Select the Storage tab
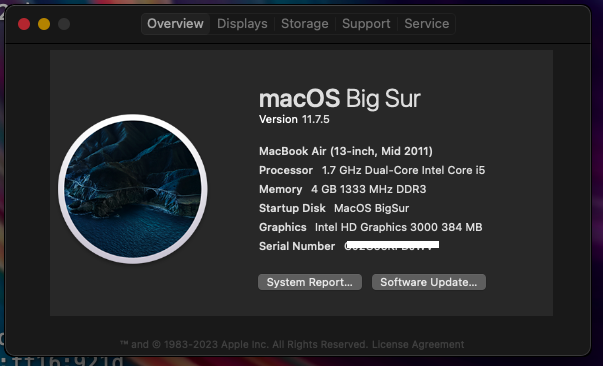603x366 pixels. click(305, 24)
